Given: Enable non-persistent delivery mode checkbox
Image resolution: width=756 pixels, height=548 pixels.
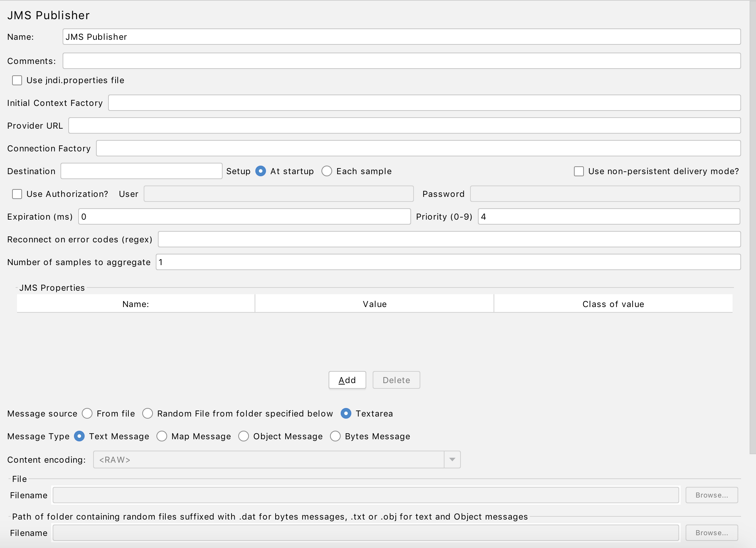Looking at the screenshot, I should coord(579,171).
